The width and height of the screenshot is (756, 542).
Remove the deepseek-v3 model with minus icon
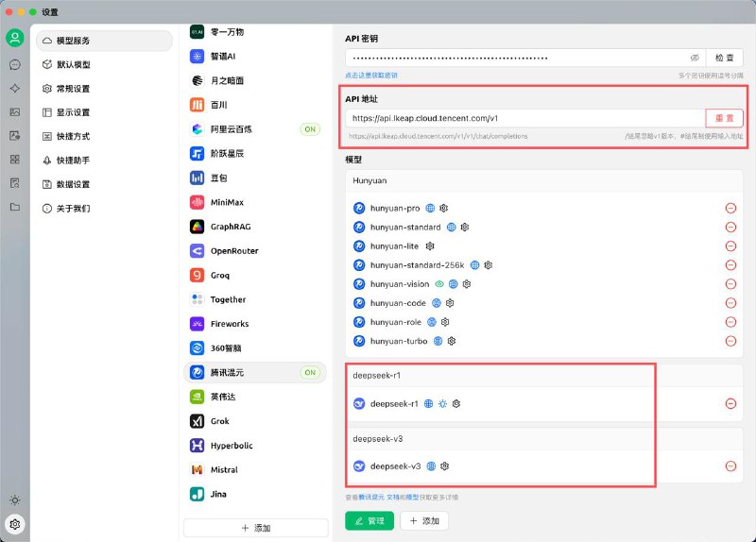click(730, 466)
